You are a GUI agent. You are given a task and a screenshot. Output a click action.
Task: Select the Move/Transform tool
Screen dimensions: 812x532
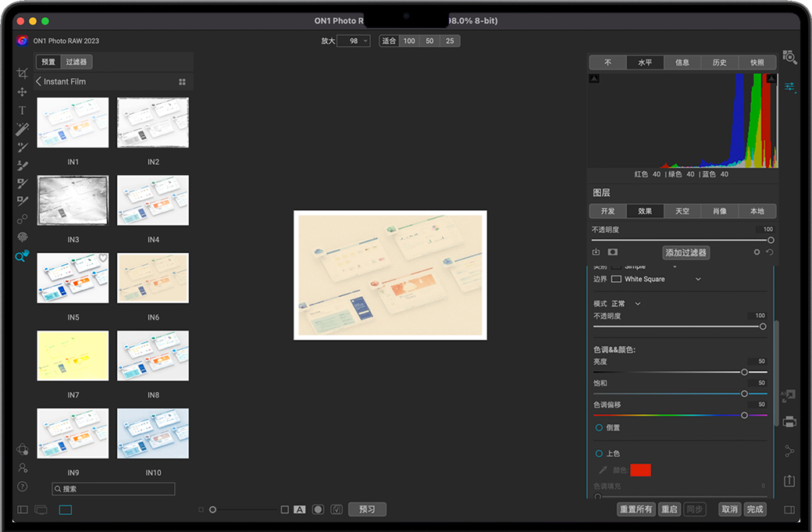tap(22, 92)
